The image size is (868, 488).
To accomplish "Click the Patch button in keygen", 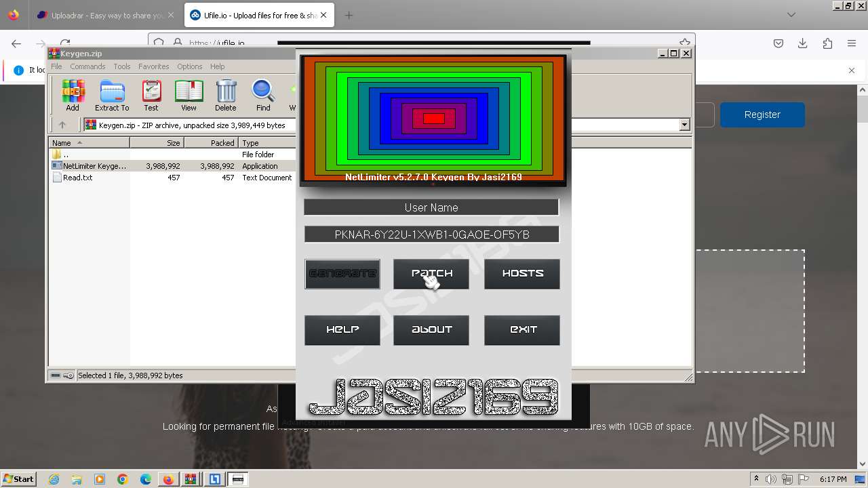I will (431, 274).
